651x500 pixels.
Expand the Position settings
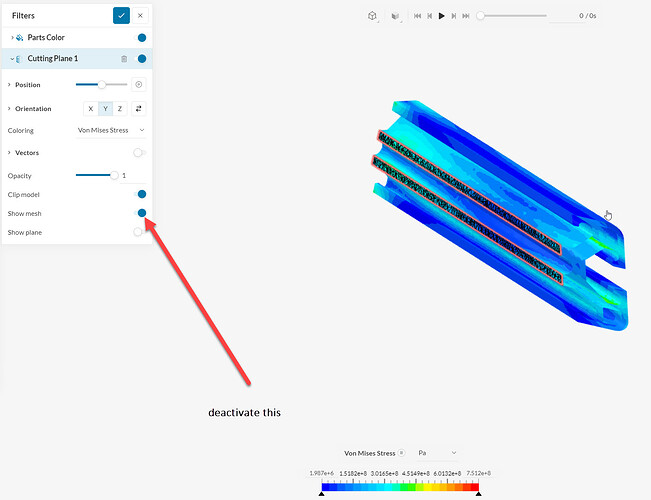(9, 85)
